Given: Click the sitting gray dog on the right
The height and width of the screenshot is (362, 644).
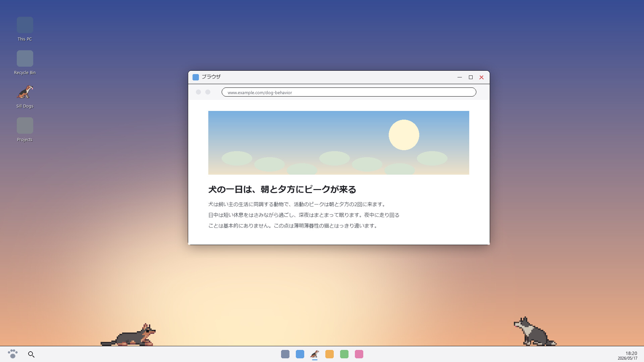Looking at the screenshot, I should click(x=535, y=331).
